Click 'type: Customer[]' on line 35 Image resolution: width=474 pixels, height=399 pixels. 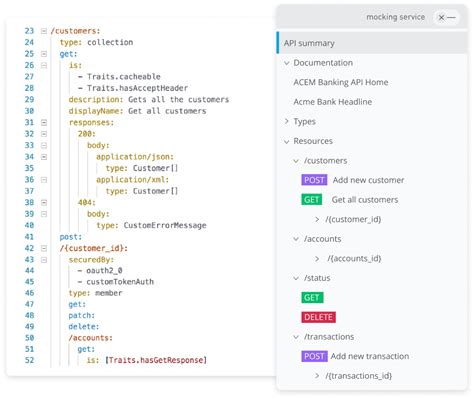[x=142, y=168]
